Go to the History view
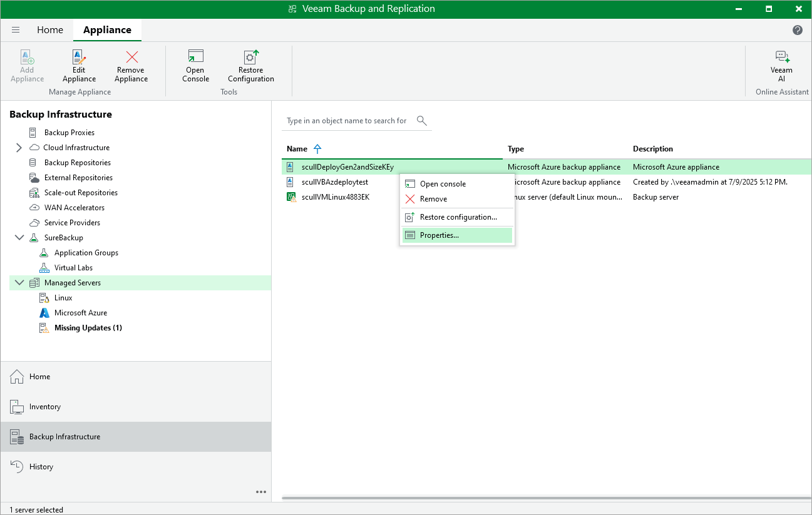Viewport: 812px width, 515px height. (x=136, y=467)
